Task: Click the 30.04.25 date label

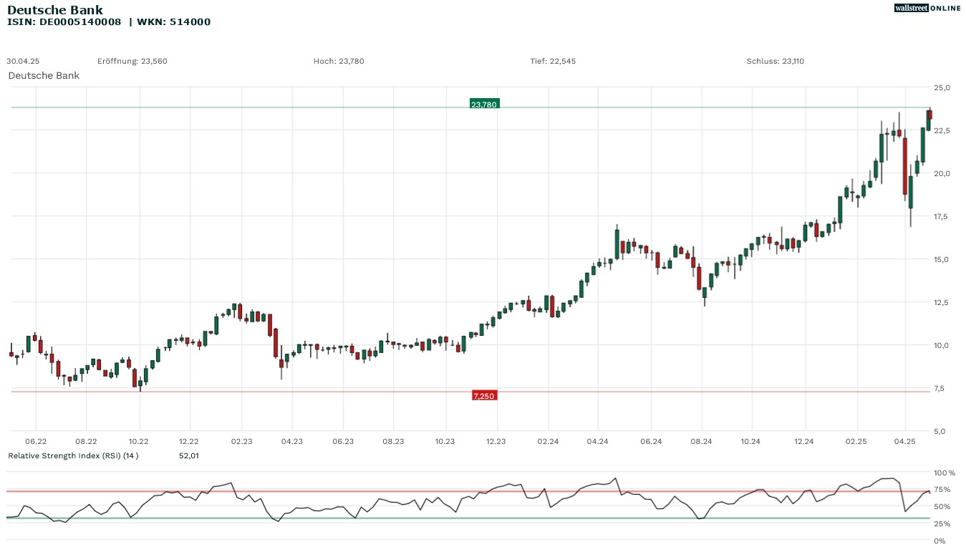Action: 23,61
